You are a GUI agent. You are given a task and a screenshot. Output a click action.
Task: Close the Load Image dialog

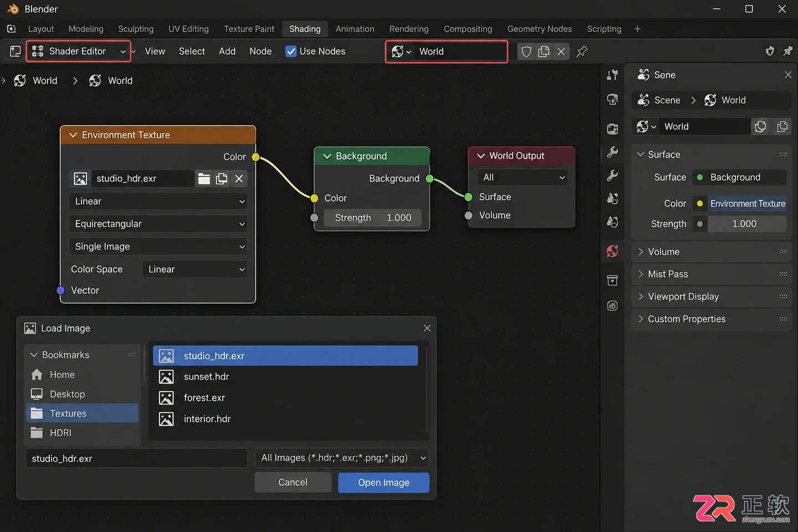pos(427,328)
